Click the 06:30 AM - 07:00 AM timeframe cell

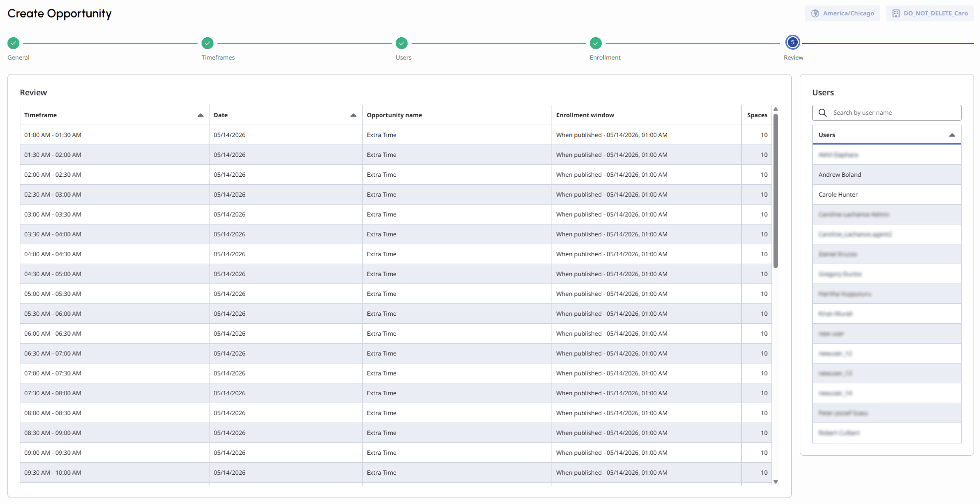(x=115, y=354)
